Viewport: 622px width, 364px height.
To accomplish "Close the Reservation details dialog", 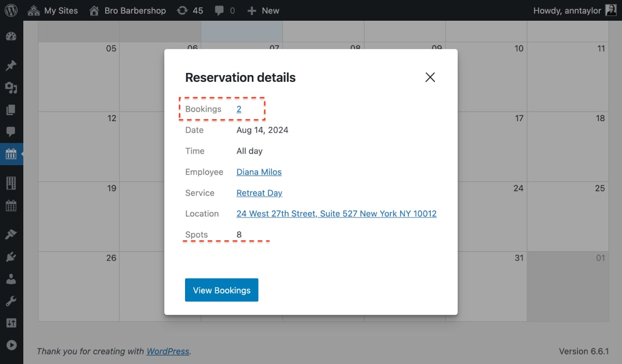I will [430, 77].
